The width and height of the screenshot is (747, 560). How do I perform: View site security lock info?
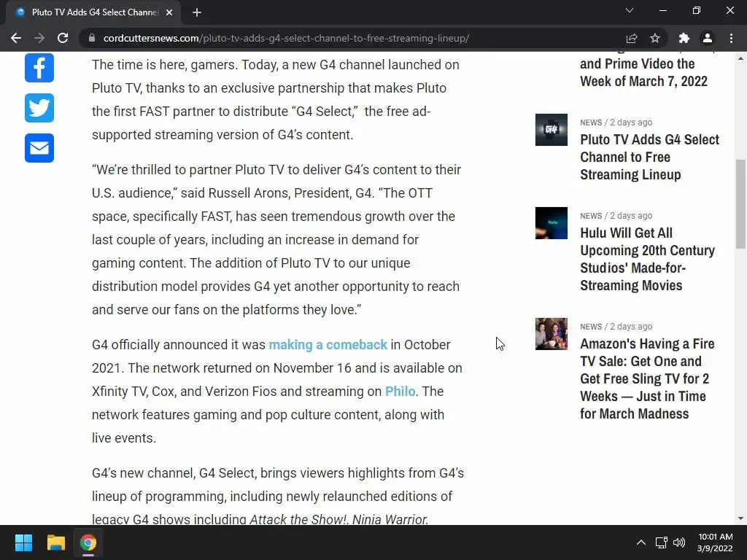click(x=92, y=38)
